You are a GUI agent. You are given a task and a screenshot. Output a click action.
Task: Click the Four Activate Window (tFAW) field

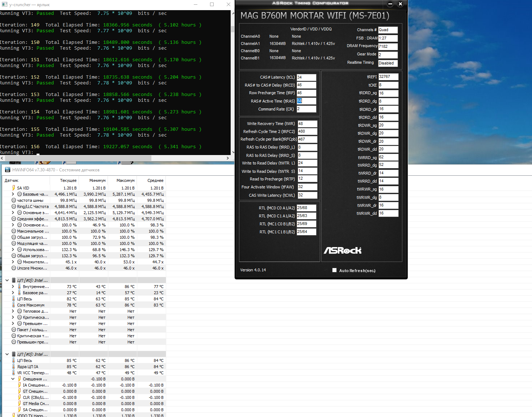pyautogui.click(x=307, y=187)
